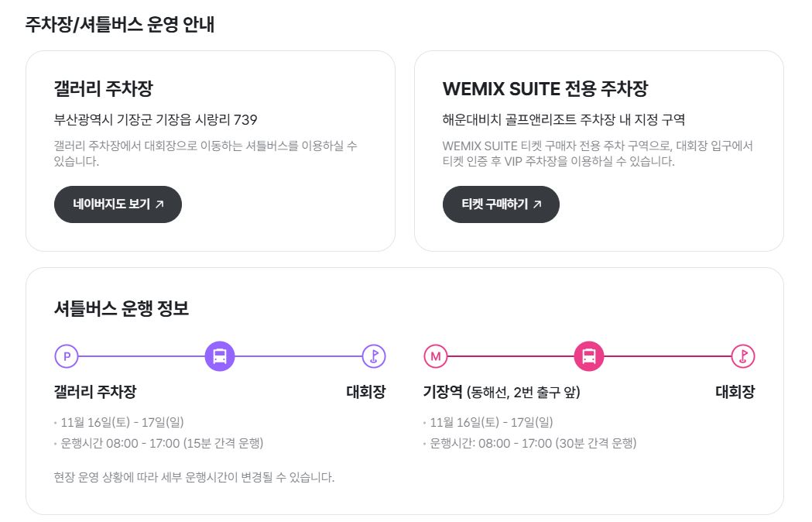Viewport: 812px width, 522px height.
Task: Select the 갤러리 주차장 card heading
Action: click(x=104, y=88)
